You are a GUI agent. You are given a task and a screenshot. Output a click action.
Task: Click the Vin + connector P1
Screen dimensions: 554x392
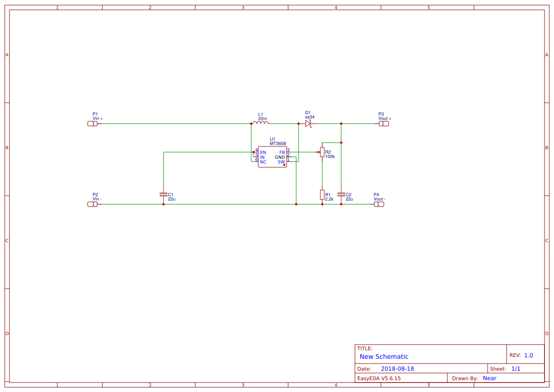point(93,123)
